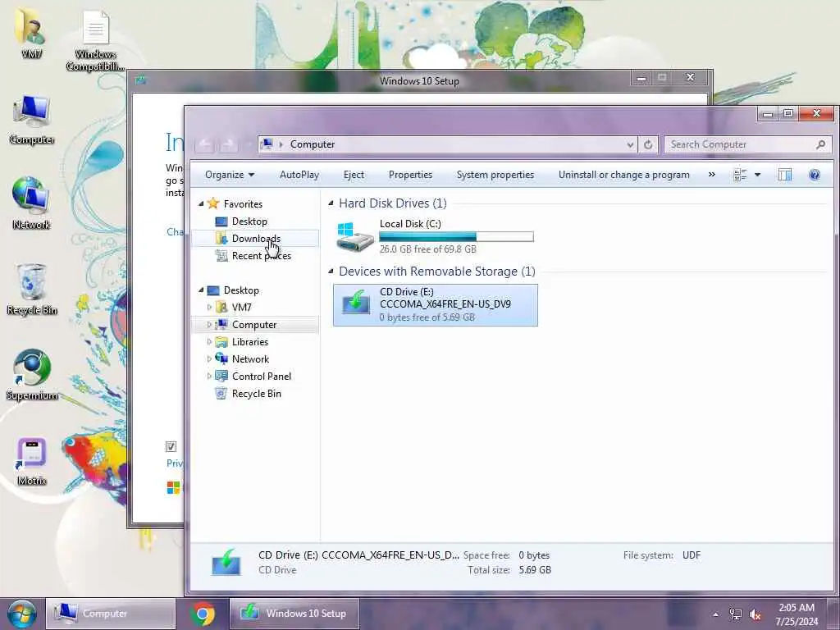Switch to the Computer taskbar button

(111, 614)
